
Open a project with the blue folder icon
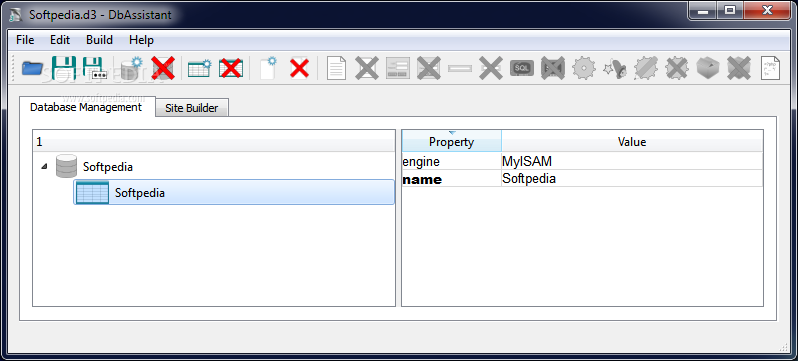click(x=32, y=68)
